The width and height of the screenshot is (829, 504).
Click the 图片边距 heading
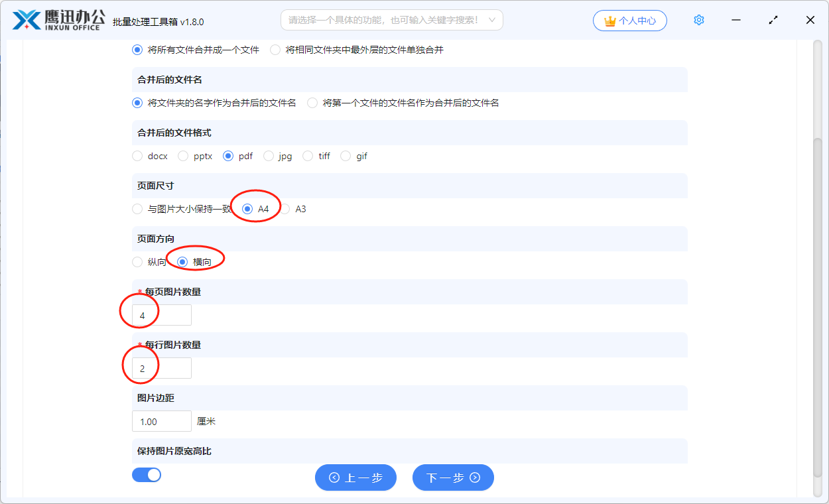point(156,398)
